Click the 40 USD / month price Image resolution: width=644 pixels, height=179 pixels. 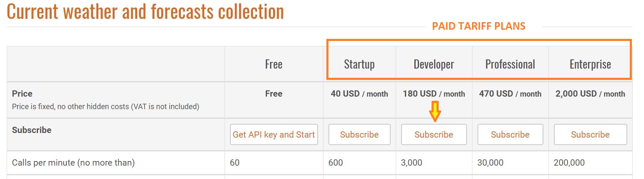359,94
